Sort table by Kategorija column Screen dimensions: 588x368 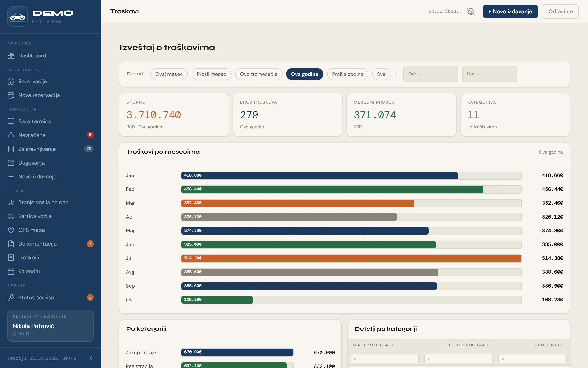373,345
